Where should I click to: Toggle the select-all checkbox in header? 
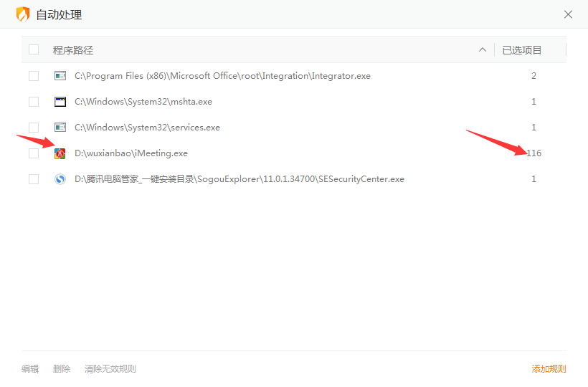tap(34, 49)
